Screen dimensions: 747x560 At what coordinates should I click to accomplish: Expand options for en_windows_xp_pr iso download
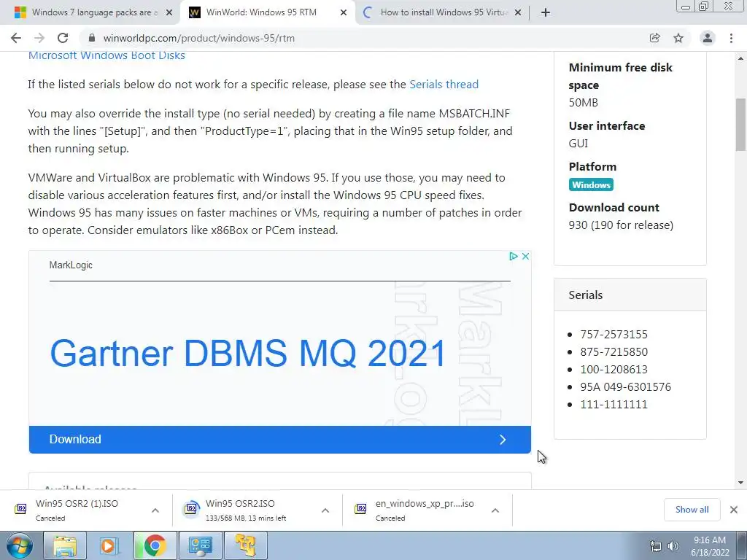(495, 510)
